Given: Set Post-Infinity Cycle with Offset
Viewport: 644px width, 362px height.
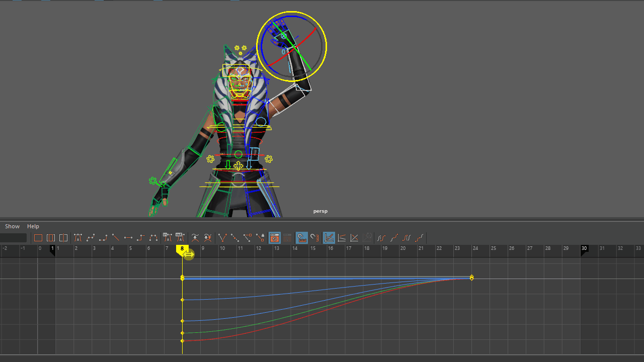Looking at the screenshot, I should (x=419, y=238).
